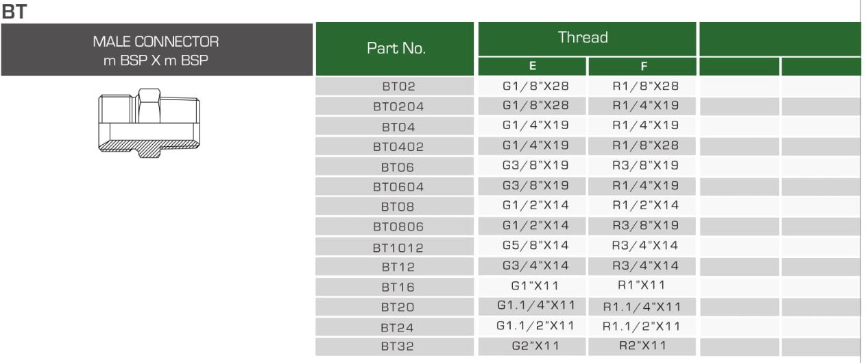Click the R1.1/2"X11 thread cell
The height and width of the screenshot is (363, 868).
(642, 326)
